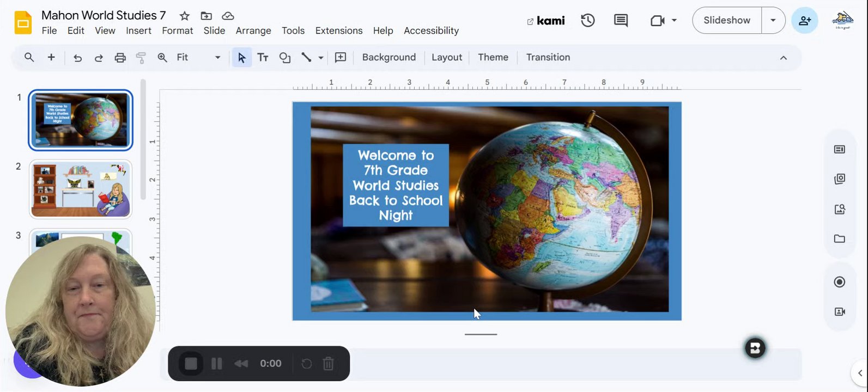Click the print icon

(120, 58)
